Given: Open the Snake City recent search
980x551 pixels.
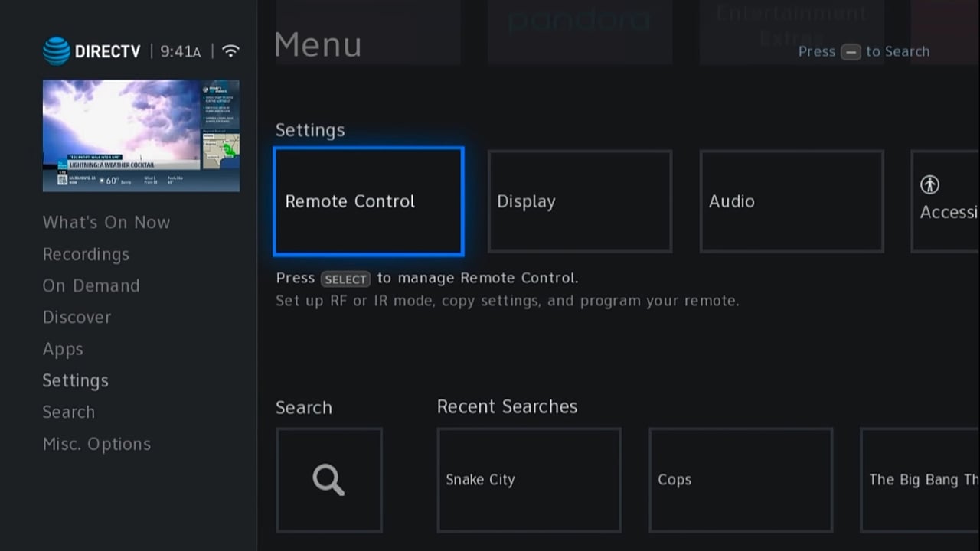Looking at the screenshot, I should coord(529,480).
